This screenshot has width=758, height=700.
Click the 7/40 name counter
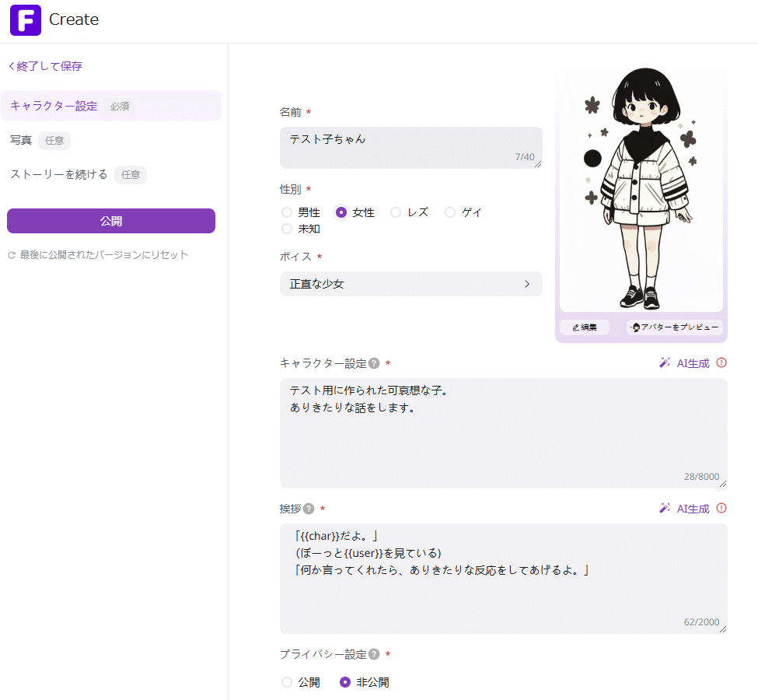(x=525, y=157)
